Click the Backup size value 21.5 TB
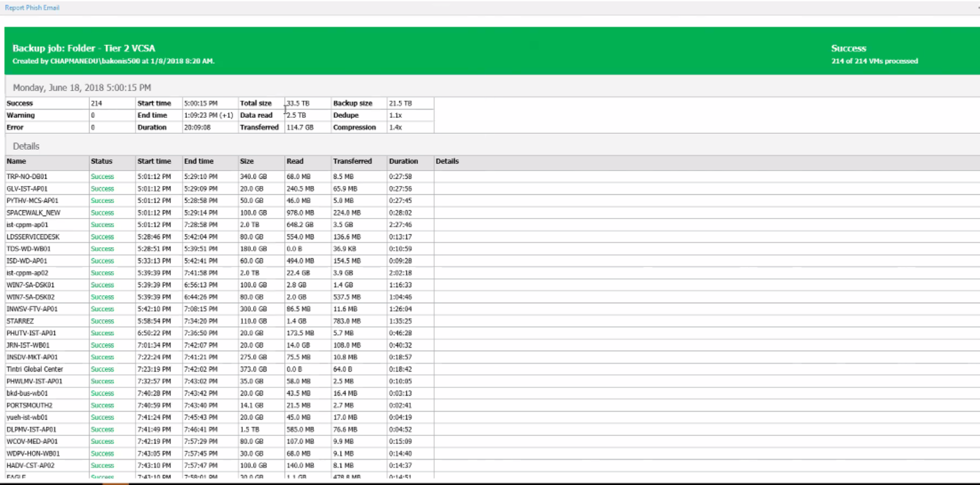The height and width of the screenshot is (485, 980). pyautogui.click(x=400, y=103)
